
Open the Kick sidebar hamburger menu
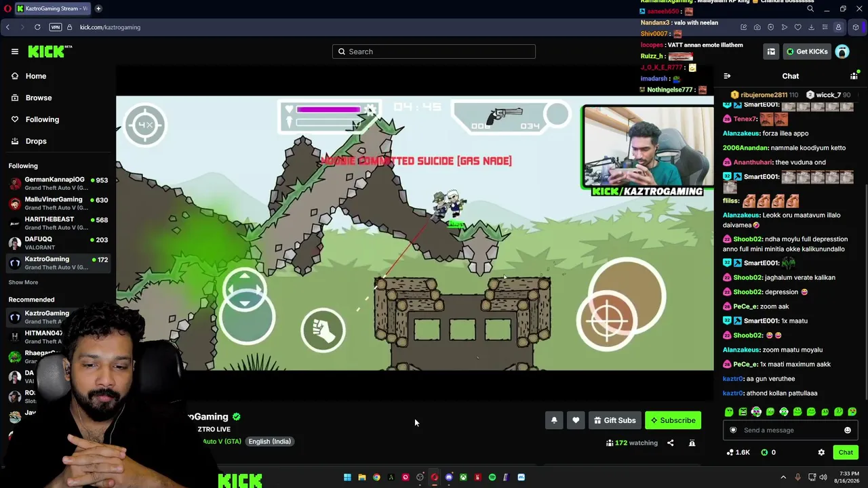14,52
